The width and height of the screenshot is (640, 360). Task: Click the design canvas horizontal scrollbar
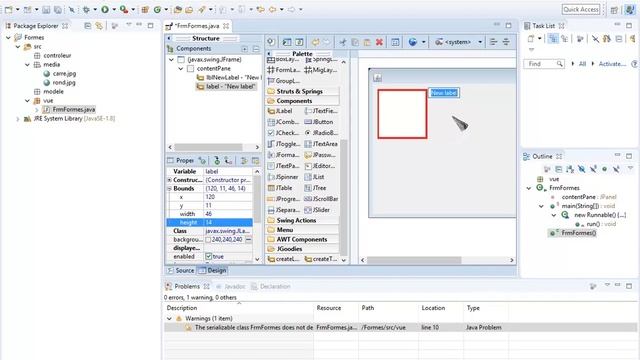(x=414, y=260)
